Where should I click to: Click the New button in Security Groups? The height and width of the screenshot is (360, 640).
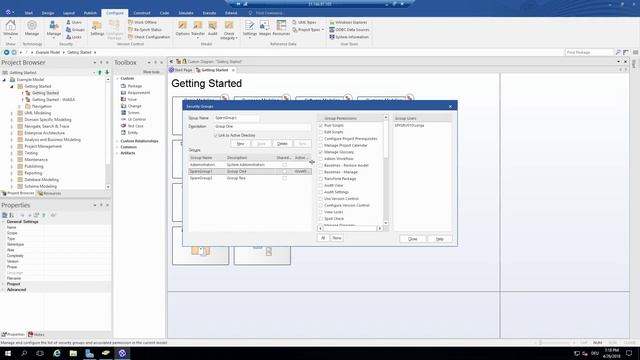240,144
